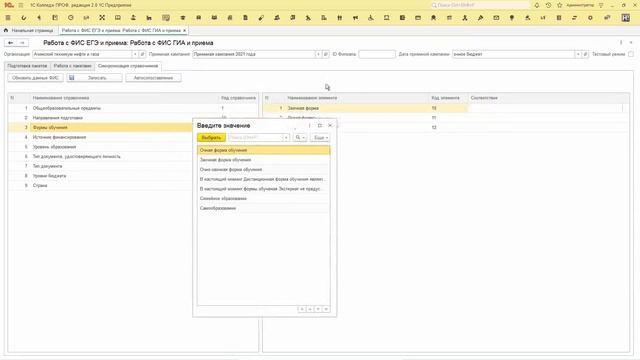Open the Еще dropdown in the dialog
This screenshot has width=640, height=360.
(320, 138)
